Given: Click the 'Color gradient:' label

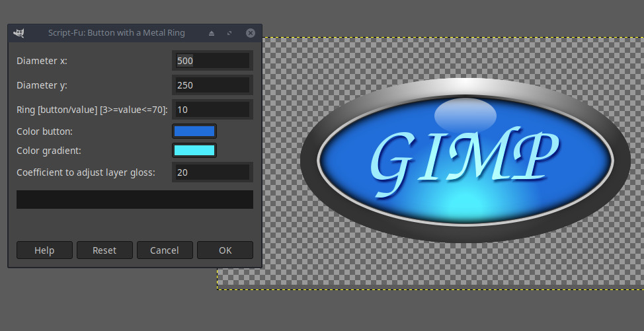Looking at the screenshot, I should click(x=49, y=151).
